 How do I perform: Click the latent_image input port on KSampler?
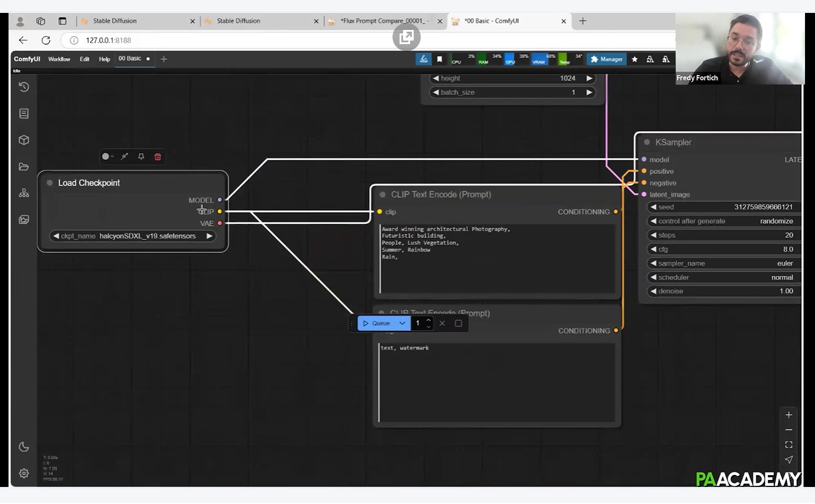(x=644, y=194)
